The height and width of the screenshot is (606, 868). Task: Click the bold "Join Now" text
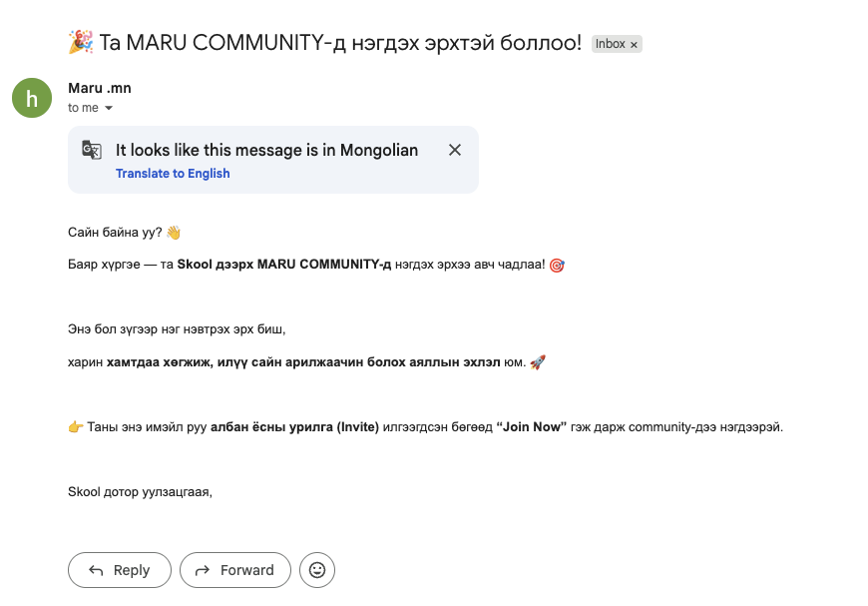click(531, 427)
